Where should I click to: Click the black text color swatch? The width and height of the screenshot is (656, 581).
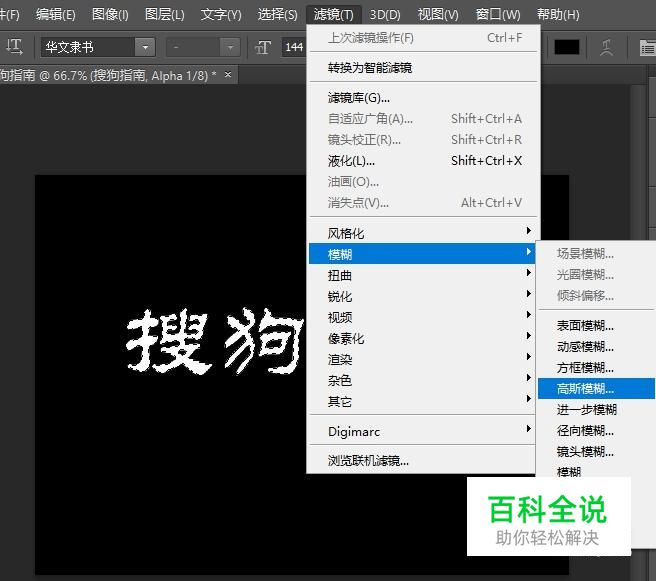coord(566,47)
